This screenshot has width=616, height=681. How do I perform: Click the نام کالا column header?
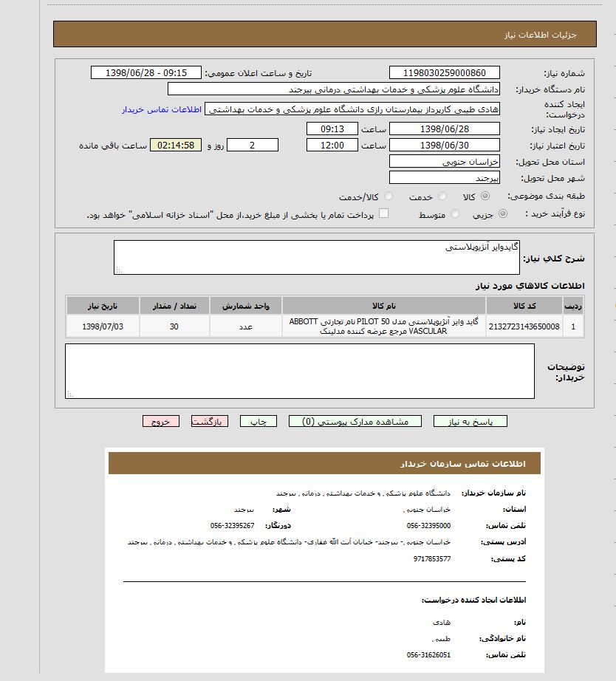[383, 306]
